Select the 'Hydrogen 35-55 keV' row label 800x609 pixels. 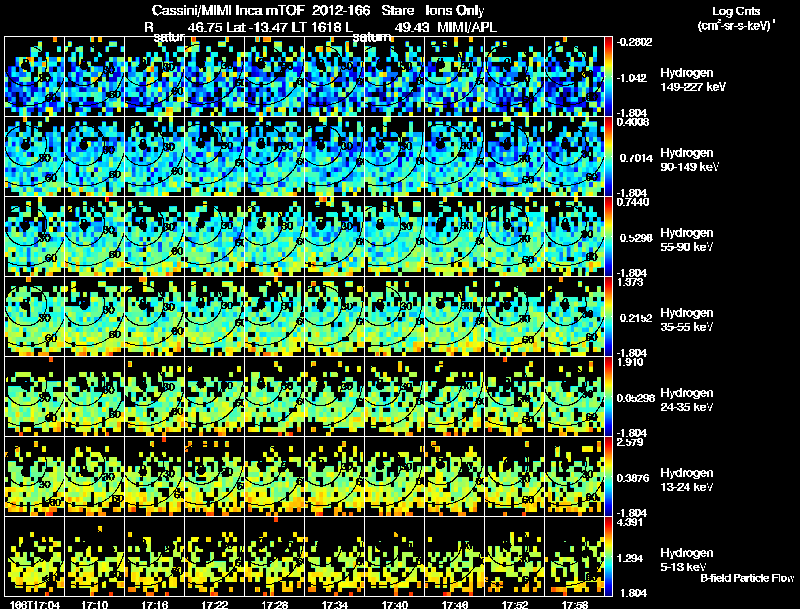pyautogui.click(x=687, y=320)
